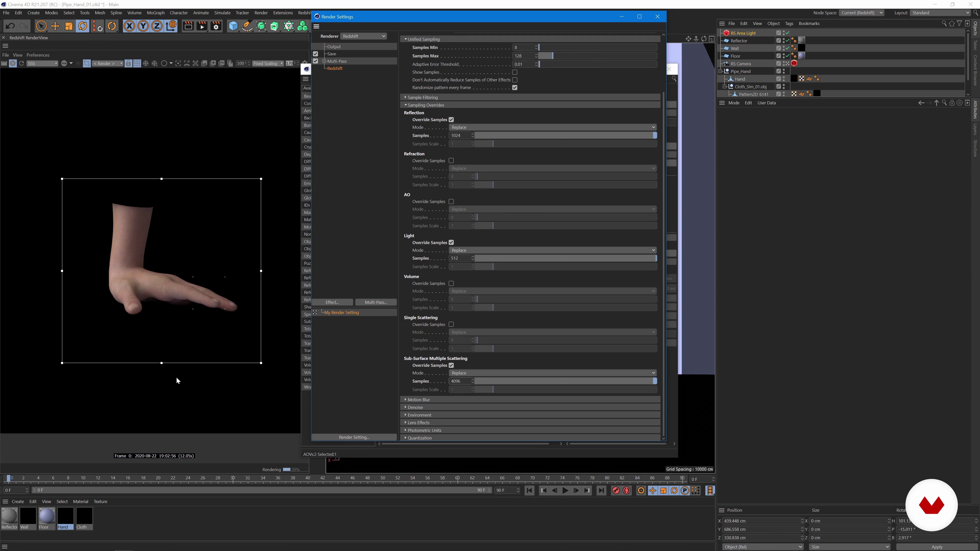Screen dimensions: 980x551
Task: Toggle Z axis lock
Action: [x=157, y=26]
